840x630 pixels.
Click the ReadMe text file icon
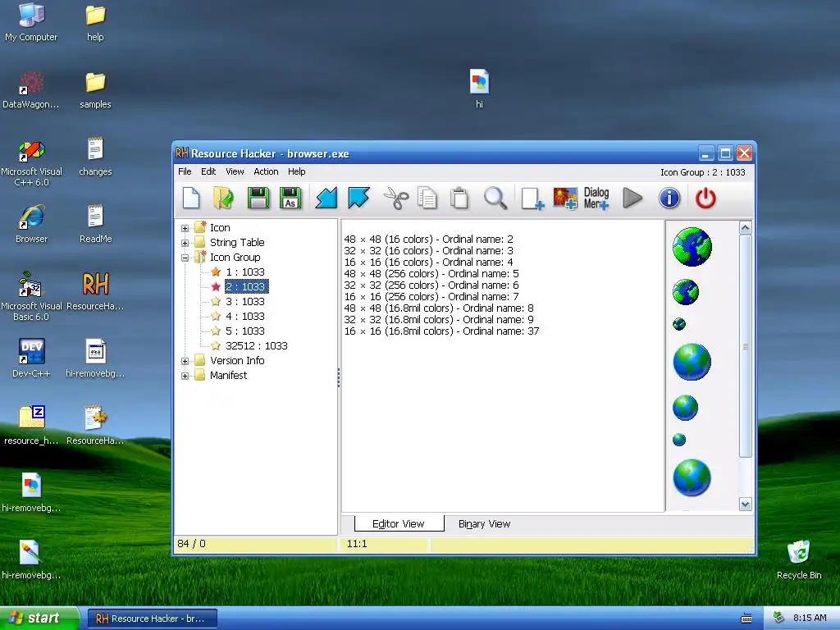(95, 224)
